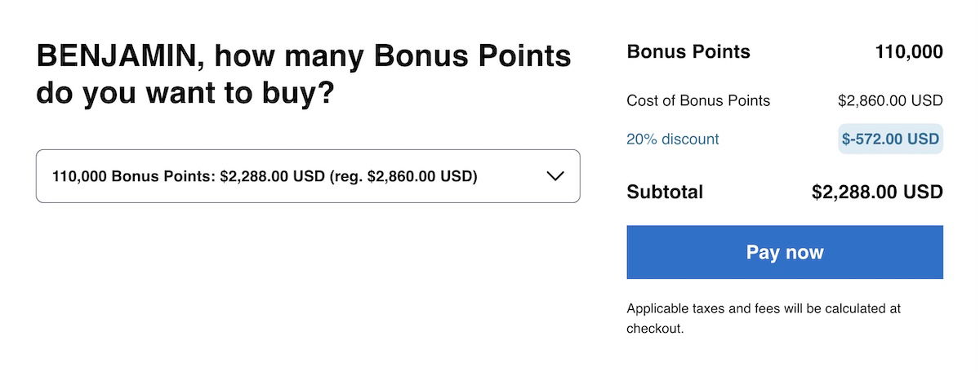Screen dimensions: 980x376
Task: Click the "do you want to buy?" line
Action: click(x=185, y=92)
